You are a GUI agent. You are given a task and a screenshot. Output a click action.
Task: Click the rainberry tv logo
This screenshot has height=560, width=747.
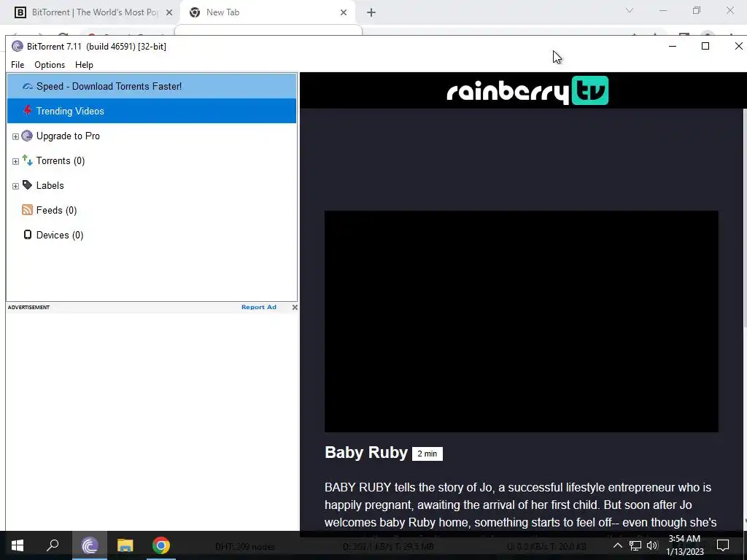tap(527, 90)
